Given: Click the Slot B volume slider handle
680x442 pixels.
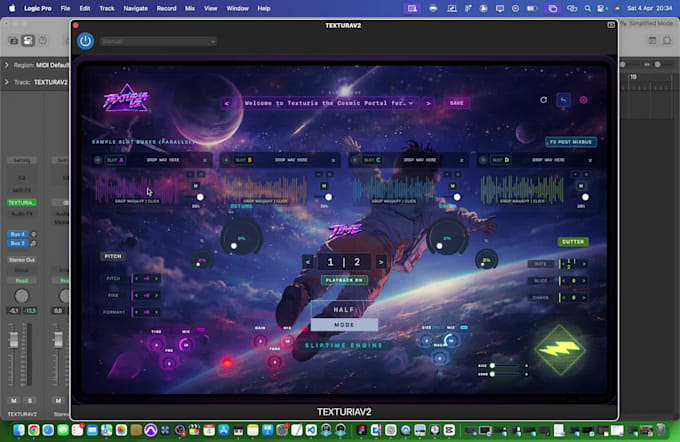Looking at the screenshot, I should click(x=328, y=197).
